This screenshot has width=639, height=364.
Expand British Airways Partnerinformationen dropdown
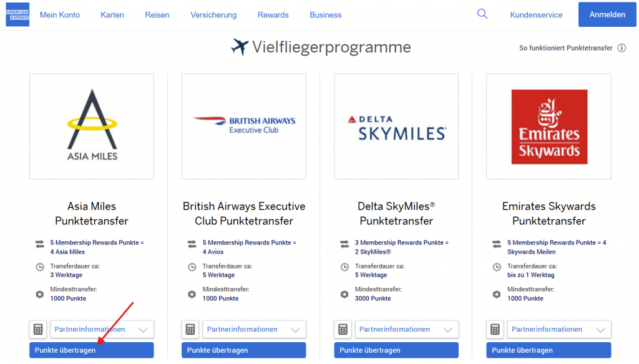[254, 329]
